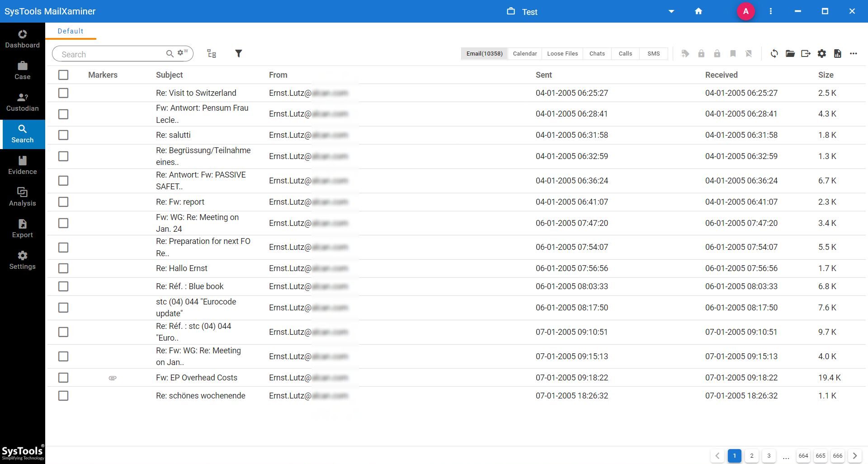Open the toolbar settings gear
Image resolution: width=868 pixels, height=464 pixels.
(x=822, y=54)
